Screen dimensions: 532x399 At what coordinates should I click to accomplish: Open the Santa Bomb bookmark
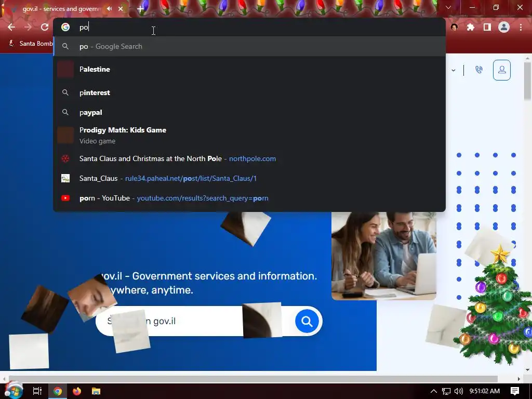[31, 44]
